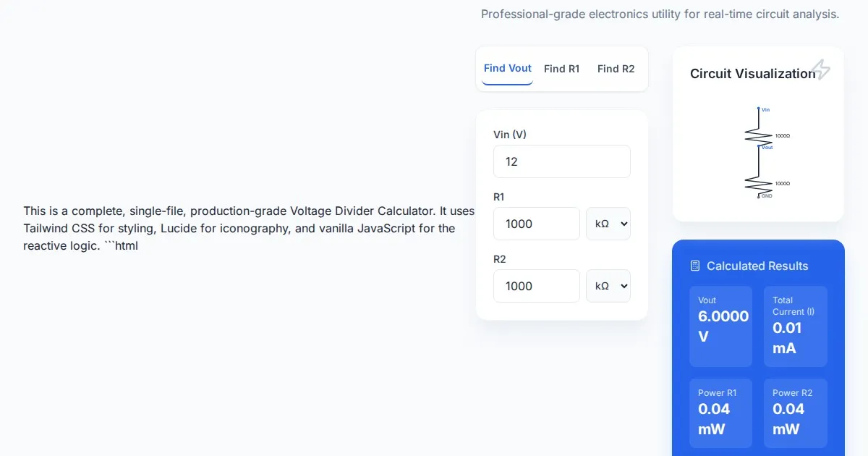Image resolution: width=868 pixels, height=456 pixels.
Task: Open the R2 unit dropdown showing kΩ
Action: tap(608, 286)
